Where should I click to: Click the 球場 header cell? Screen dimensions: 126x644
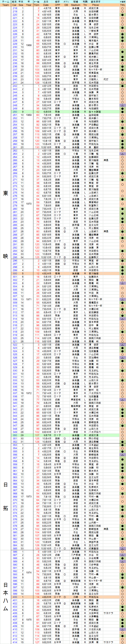tap(75, 2)
